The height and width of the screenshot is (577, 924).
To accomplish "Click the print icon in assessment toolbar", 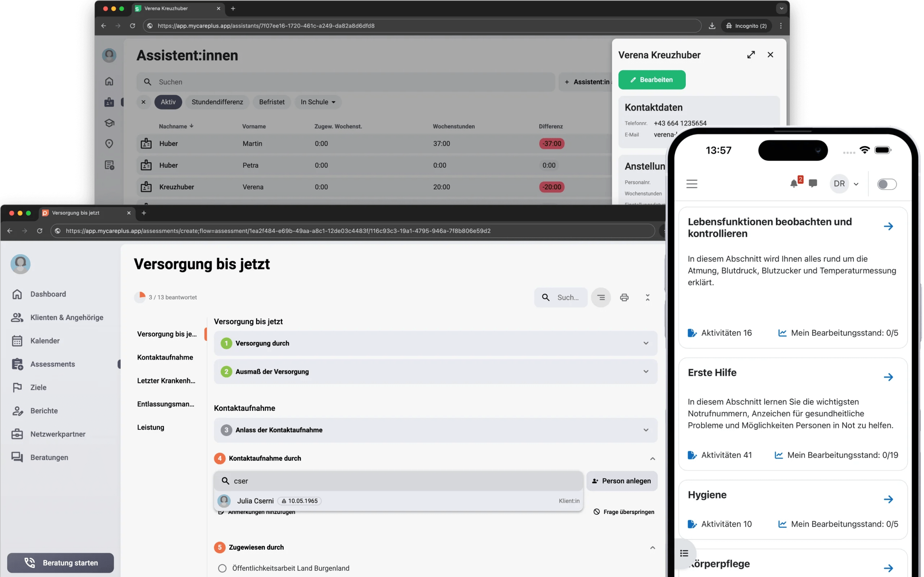I will [624, 297].
